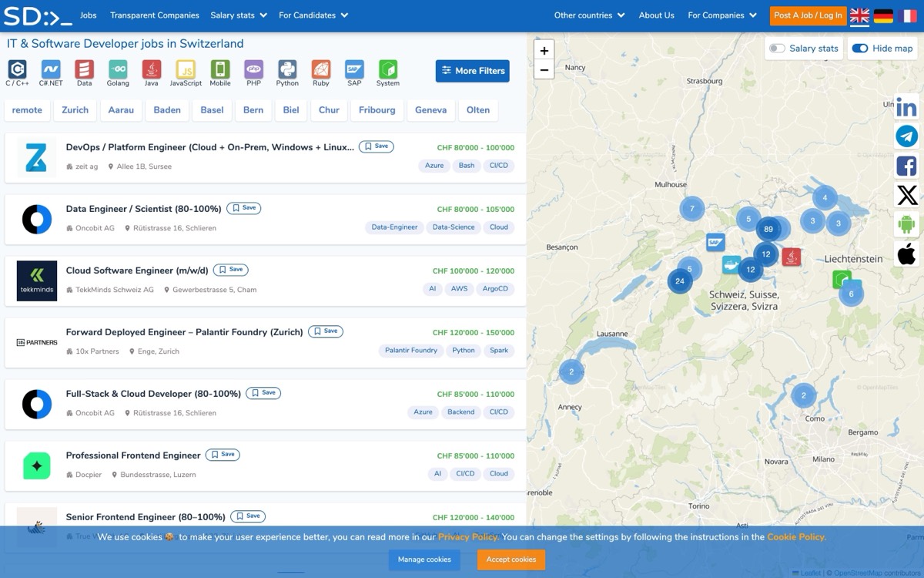Click the 89-jobs cluster on the map

768,229
